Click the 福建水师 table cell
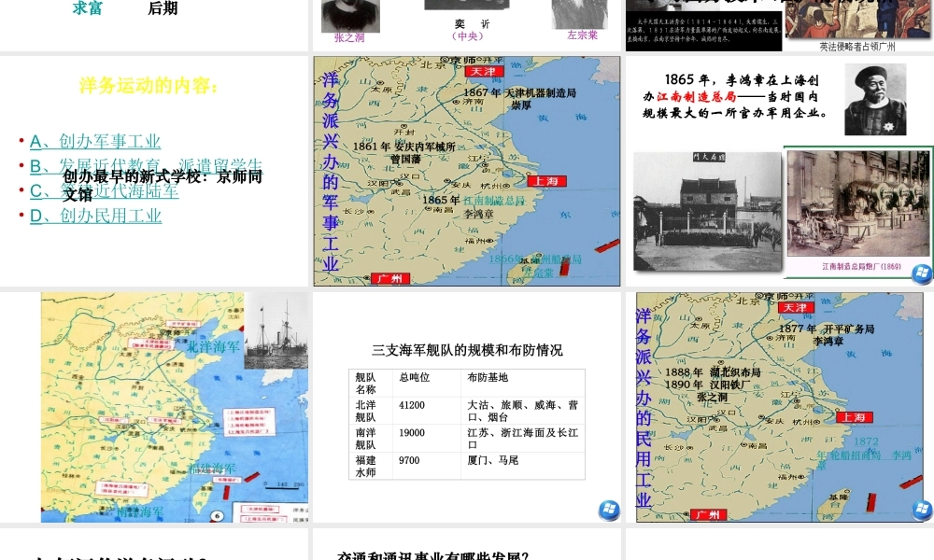This screenshot has width=934, height=560. tap(372, 466)
